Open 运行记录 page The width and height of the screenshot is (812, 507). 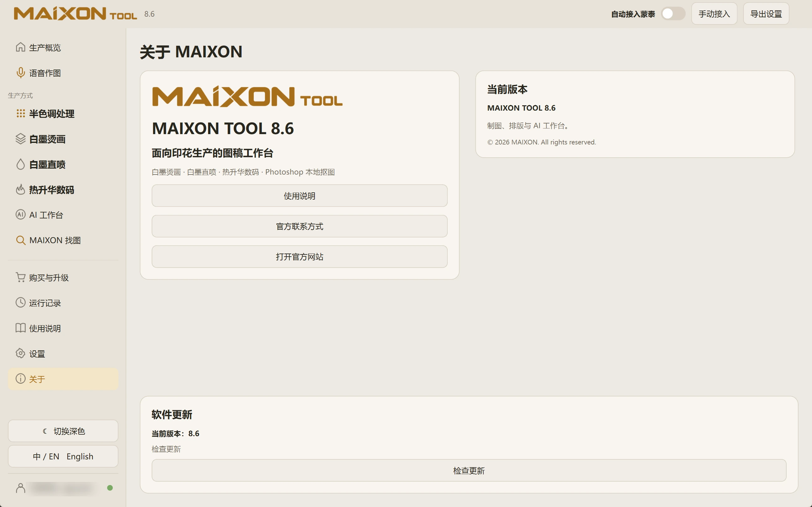tap(63, 303)
